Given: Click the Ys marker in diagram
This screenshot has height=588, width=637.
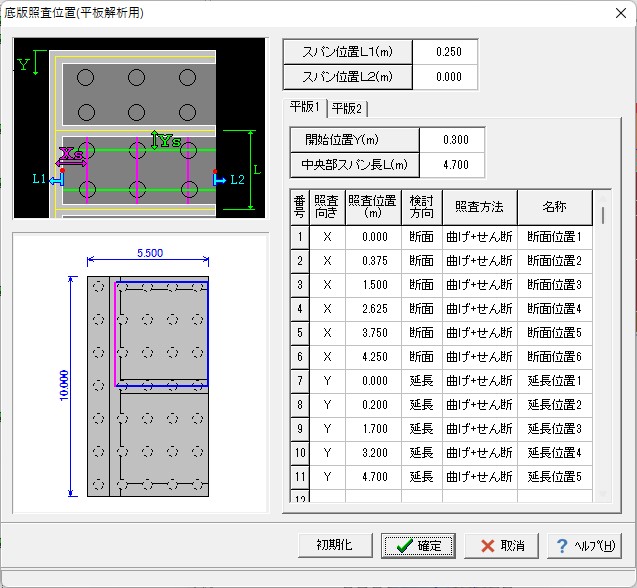Looking at the screenshot, I should pos(170,141).
